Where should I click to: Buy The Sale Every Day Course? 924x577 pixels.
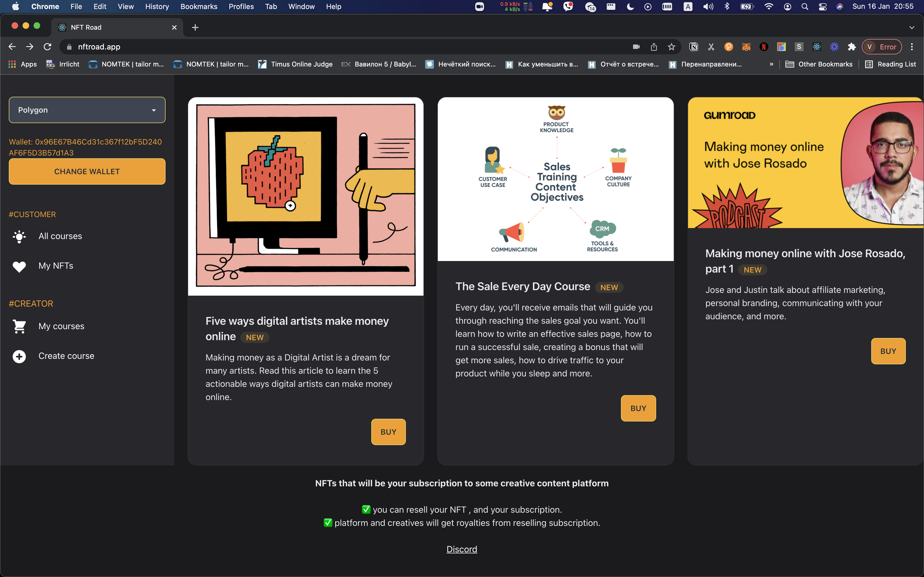pyautogui.click(x=638, y=408)
